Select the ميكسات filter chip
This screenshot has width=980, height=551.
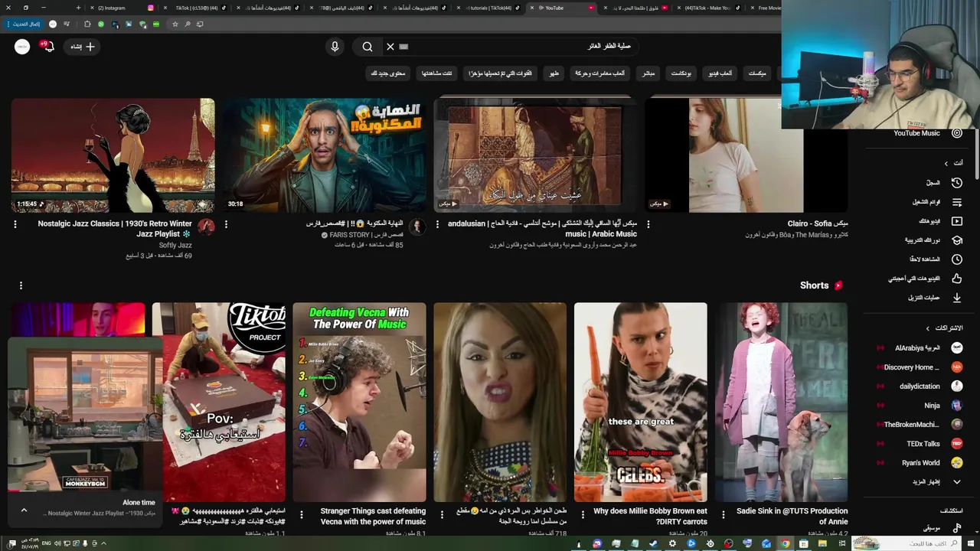tap(757, 73)
